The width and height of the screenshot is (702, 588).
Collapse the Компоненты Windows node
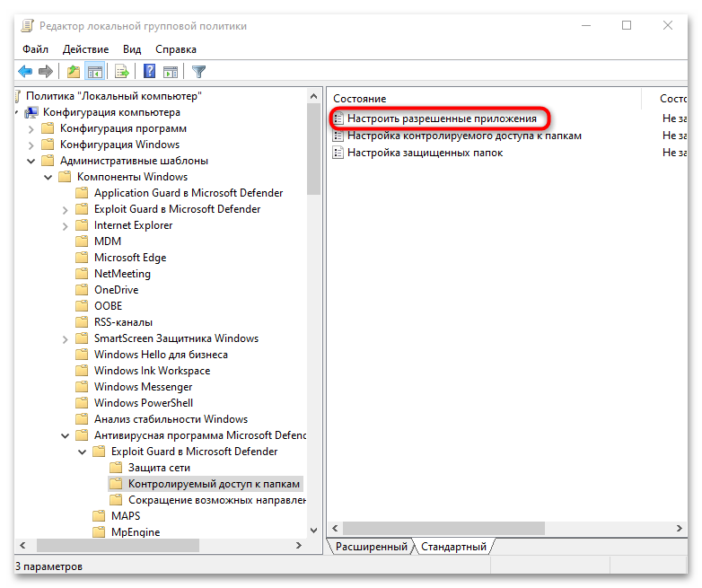coord(48,178)
